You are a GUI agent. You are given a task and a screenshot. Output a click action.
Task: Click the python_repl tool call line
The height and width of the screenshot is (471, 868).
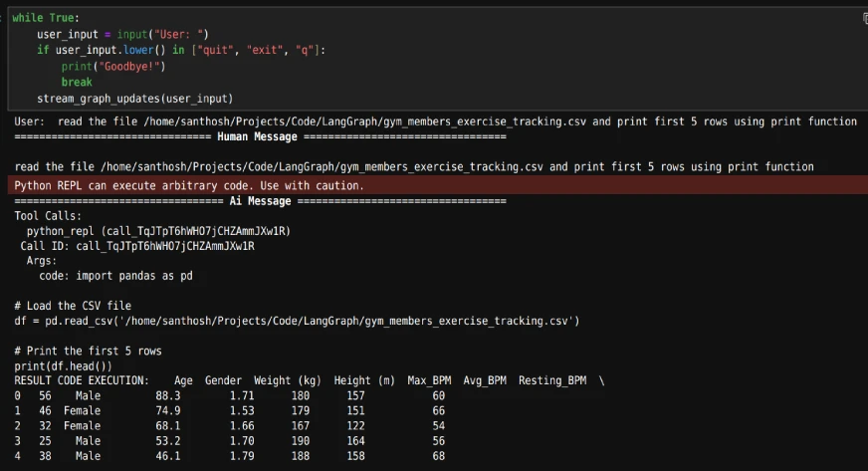(157, 231)
